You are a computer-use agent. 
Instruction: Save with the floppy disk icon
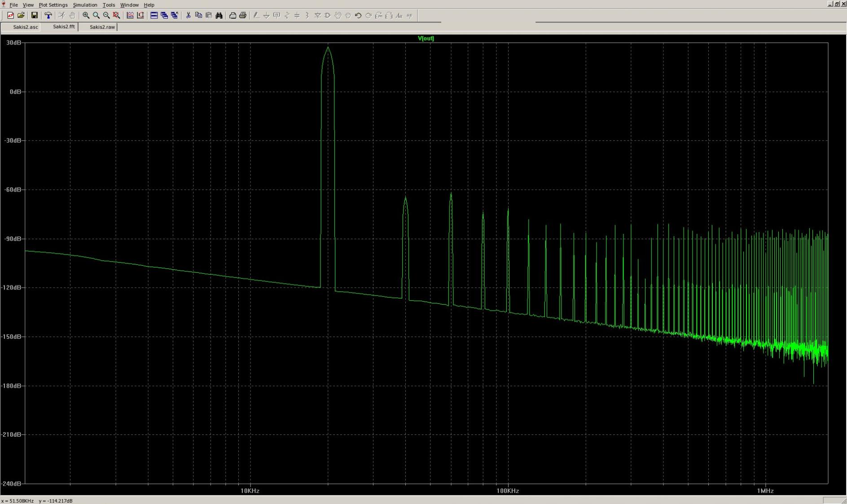pyautogui.click(x=34, y=16)
